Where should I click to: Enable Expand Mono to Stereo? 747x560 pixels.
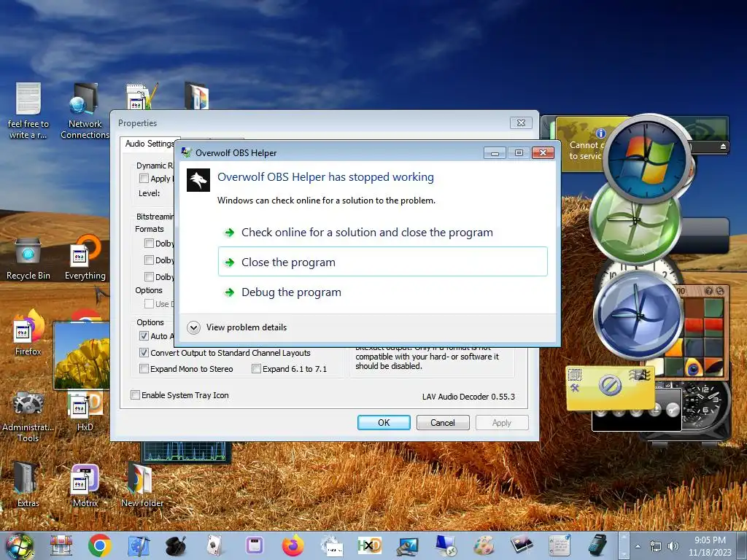[x=144, y=368]
